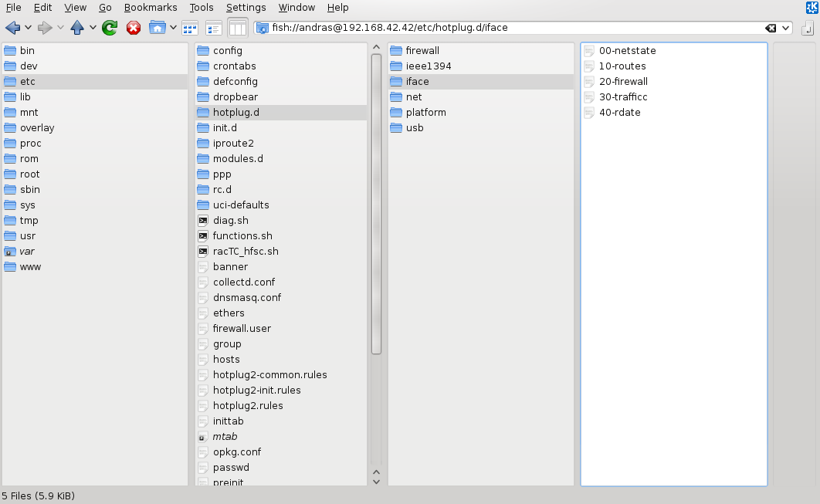
Task: Switch to details view mode
Action: tap(214, 29)
